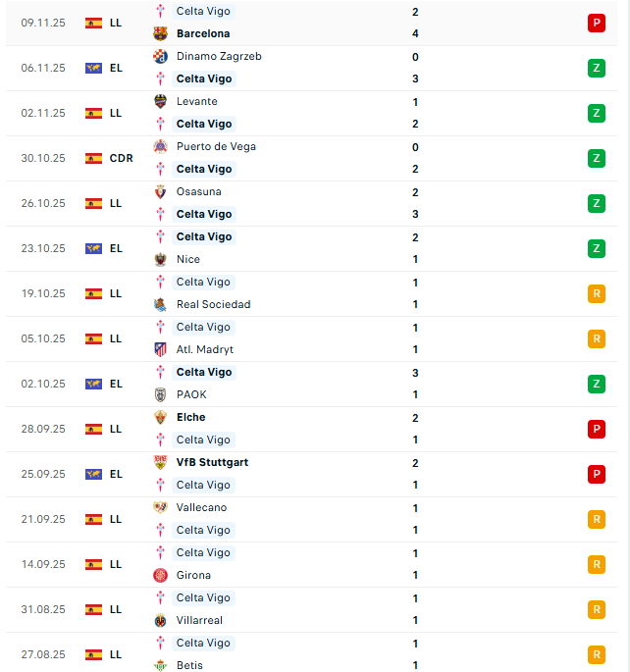
Task: Click the Villarreal yellow crest
Action: point(161,620)
